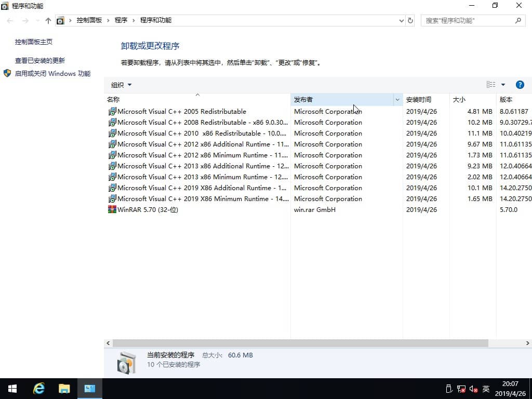This screenshot has height=399, width=532.
Task: Click the back navigation arrow
Action: 10,21
